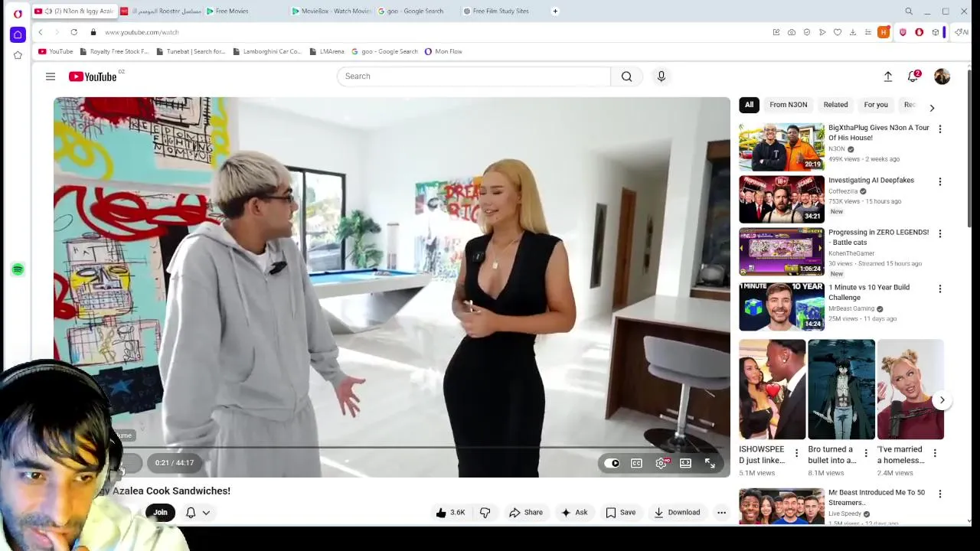This screenshot has height=551, width=980.
Task: Download the video
Action: click(677, 513)
